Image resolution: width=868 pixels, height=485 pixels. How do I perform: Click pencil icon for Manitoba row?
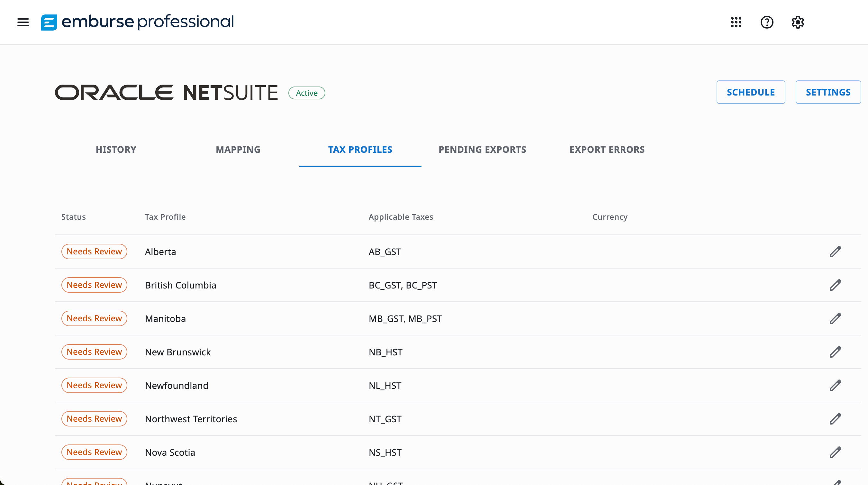point(835,318)
